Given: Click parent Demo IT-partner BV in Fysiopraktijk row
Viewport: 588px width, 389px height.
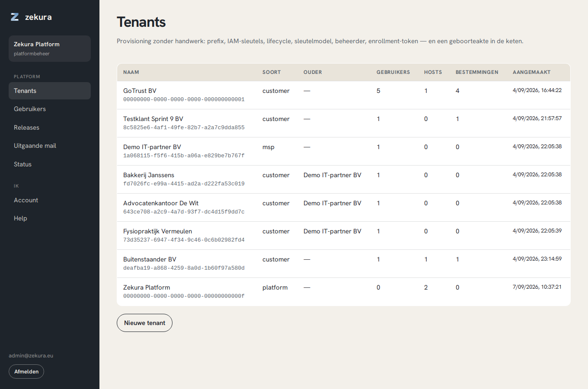Looking at the screenshot, I should coord(332,231).
